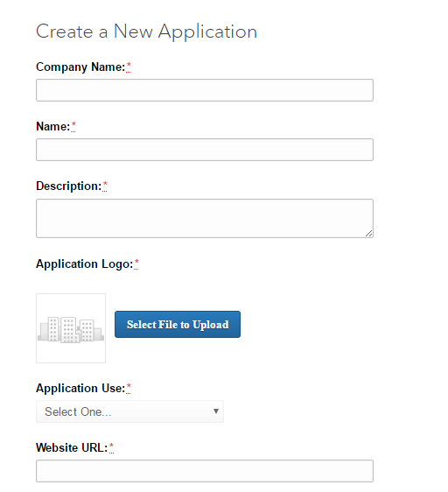Click the Application Logo label
Image resolution: width=448 pixels, height=492 pixels.
point(85,264)
